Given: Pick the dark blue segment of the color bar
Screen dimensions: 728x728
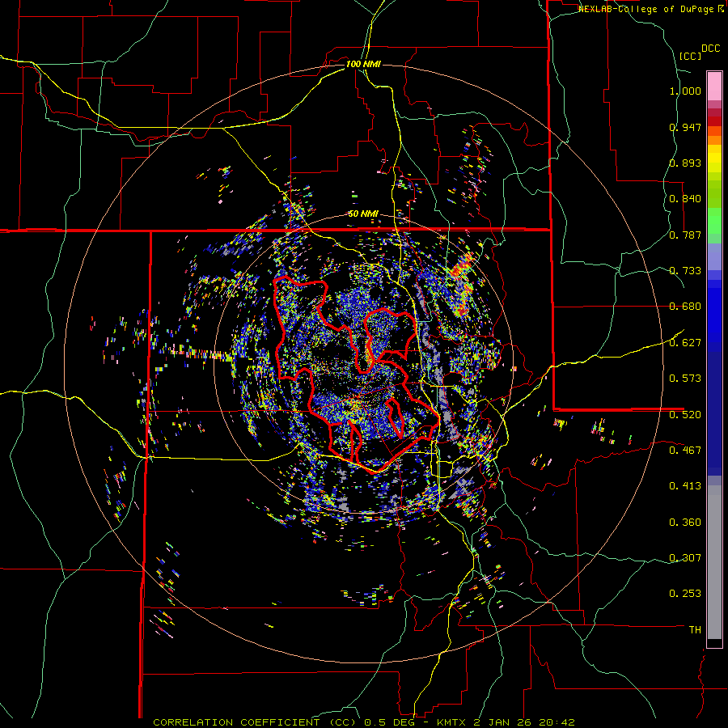Looking at the screenshot, I should point(714,413).
